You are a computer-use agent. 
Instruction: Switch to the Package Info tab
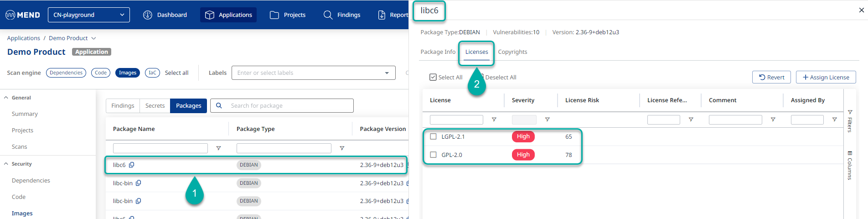pos(438,52)
